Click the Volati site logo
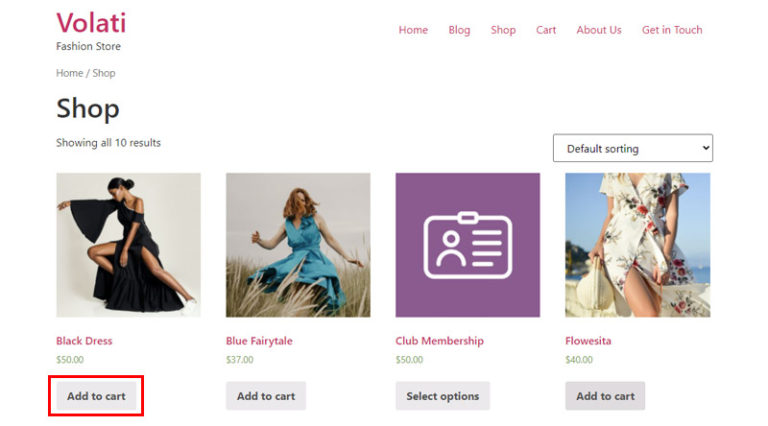Screen dimensions: 768x426 (91, 22)
